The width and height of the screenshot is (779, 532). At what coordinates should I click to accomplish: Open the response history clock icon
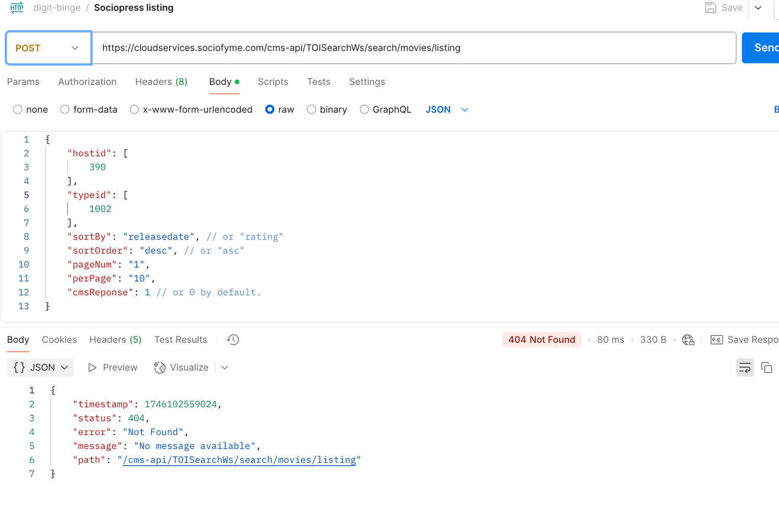[x=233, y=340]
